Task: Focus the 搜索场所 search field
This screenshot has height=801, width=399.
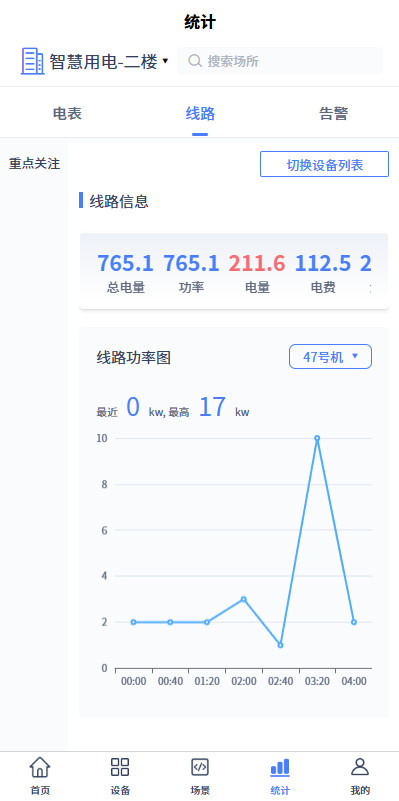Action: 280,61
